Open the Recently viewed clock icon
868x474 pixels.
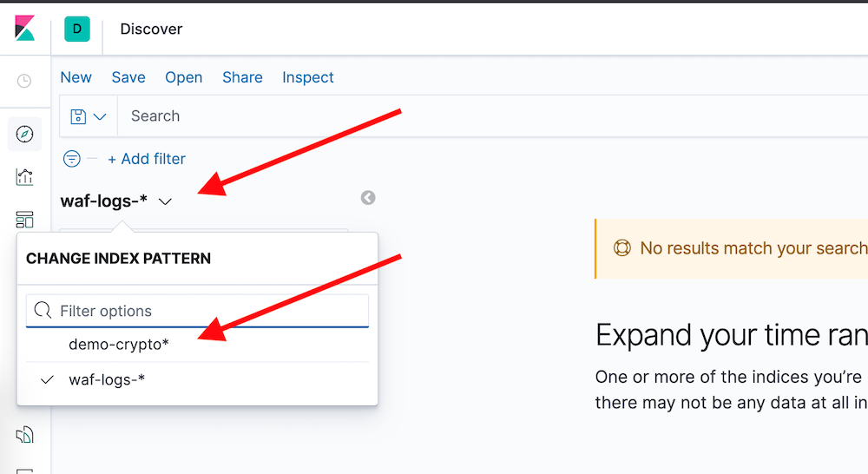point(23,81)
